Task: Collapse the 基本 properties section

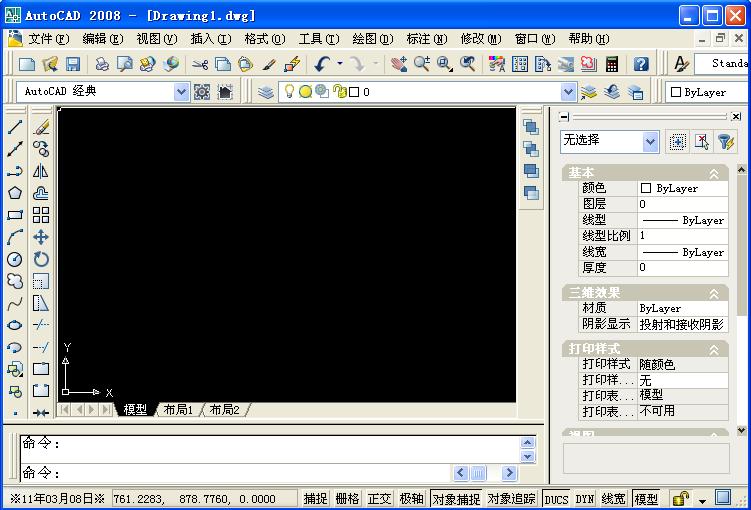Action: (x=714, y=173)
